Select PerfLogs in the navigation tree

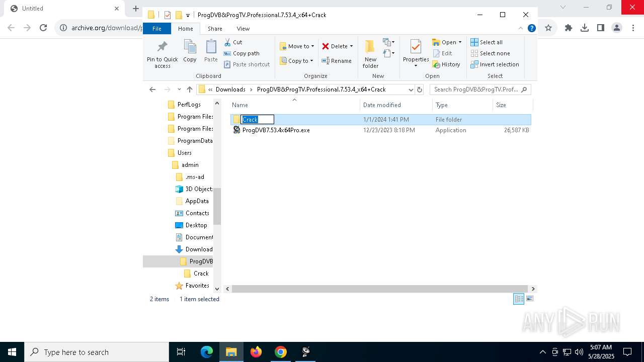click(x=189, y=105)
